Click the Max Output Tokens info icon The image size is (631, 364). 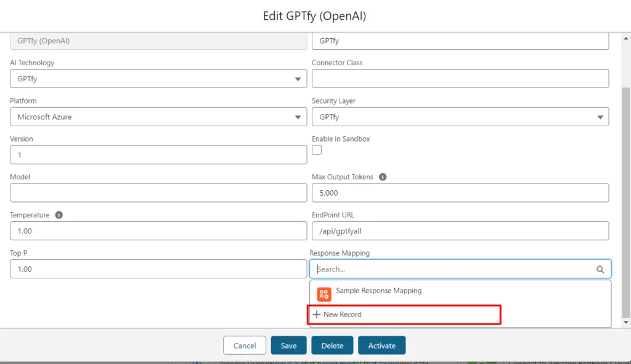coord(383,177)
